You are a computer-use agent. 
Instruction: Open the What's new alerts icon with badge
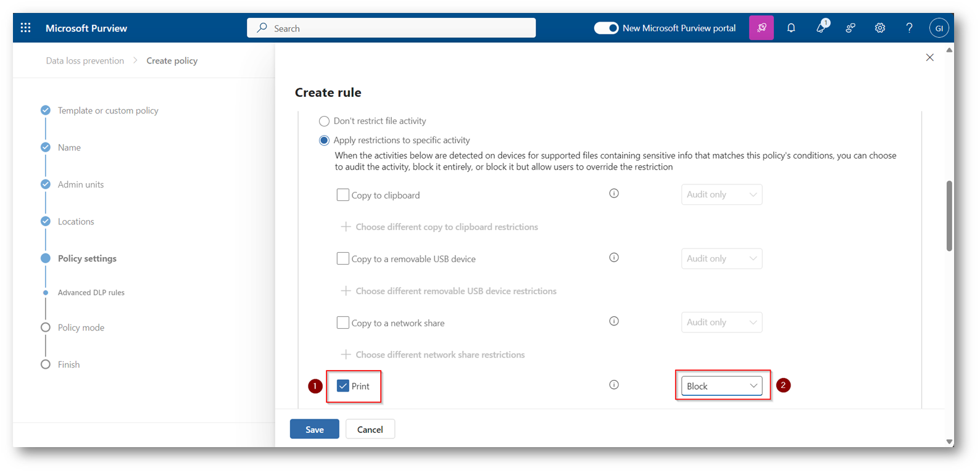[x=821, y=28]
